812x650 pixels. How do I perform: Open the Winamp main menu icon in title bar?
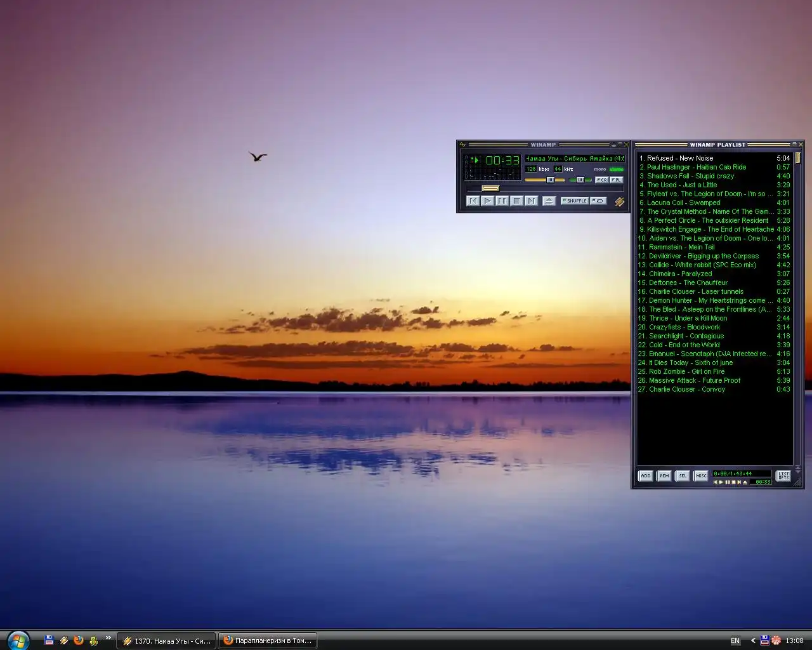coord(463,145)
